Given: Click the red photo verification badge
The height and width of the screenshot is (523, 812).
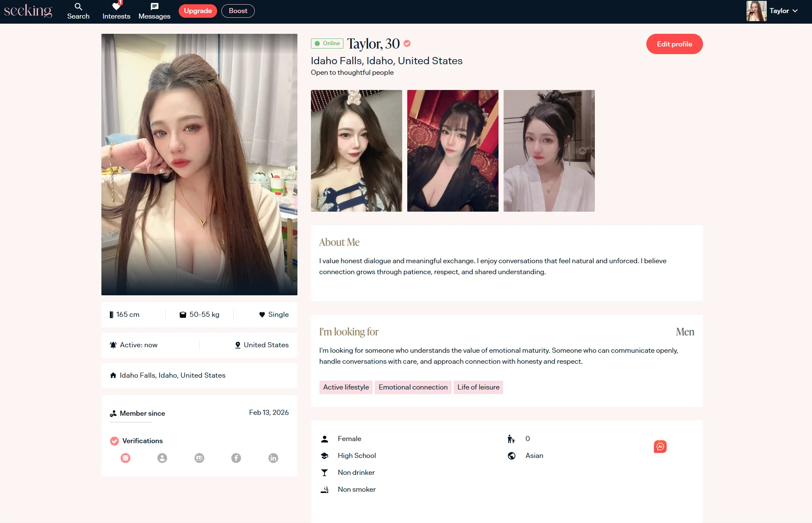Looking at the screenshot, I should pos(125,458).
